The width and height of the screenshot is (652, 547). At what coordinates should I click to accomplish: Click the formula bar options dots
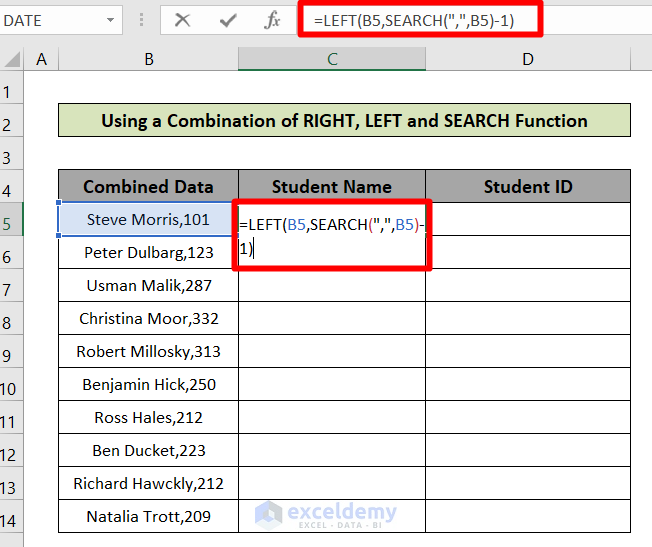tap(143, 20)
